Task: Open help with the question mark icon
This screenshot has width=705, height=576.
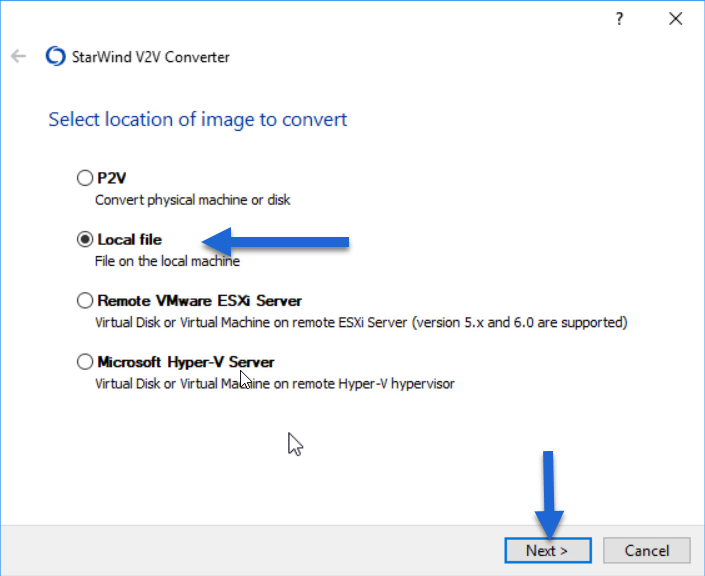Action: [619, 19]
